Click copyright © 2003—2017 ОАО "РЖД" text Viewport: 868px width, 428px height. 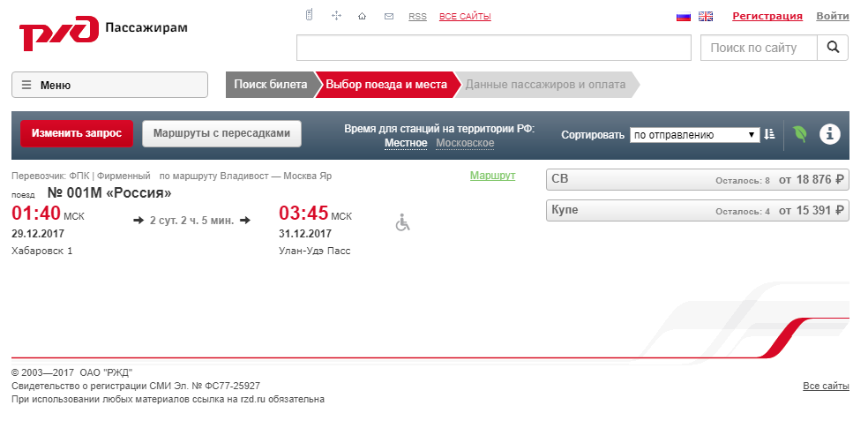pos(72,372)
